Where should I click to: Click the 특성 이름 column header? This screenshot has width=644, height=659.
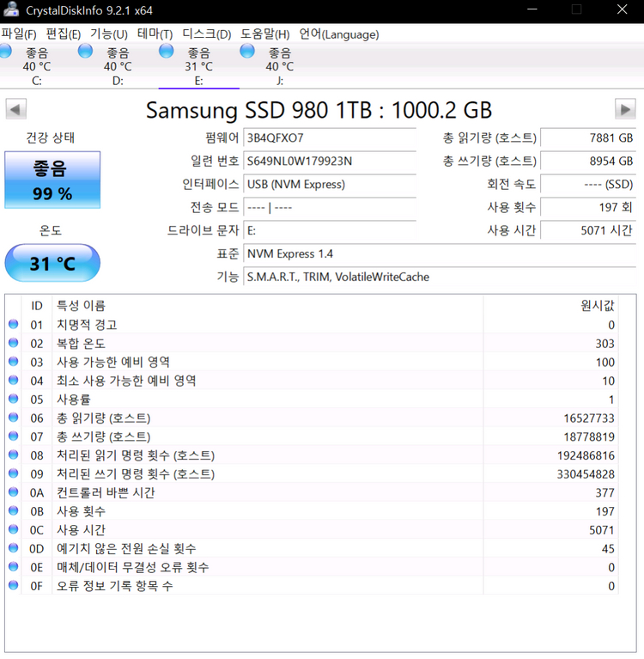point(268,306)
